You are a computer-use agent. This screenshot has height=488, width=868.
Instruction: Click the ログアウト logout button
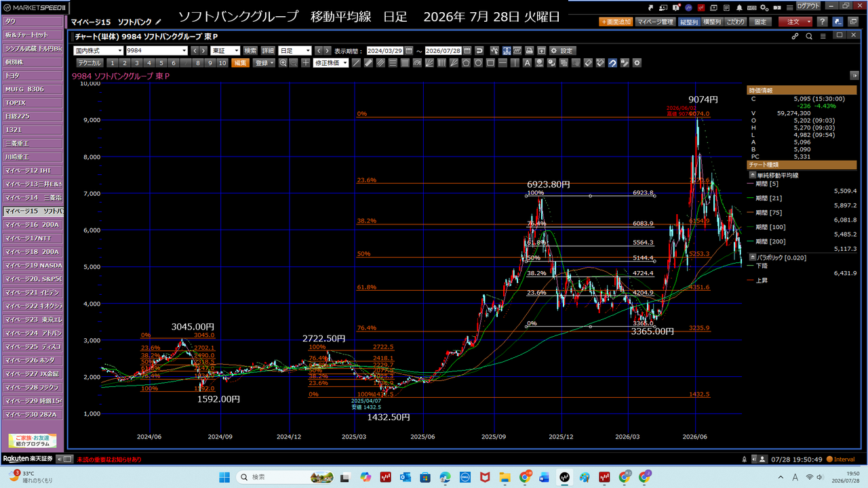(808, 5)
